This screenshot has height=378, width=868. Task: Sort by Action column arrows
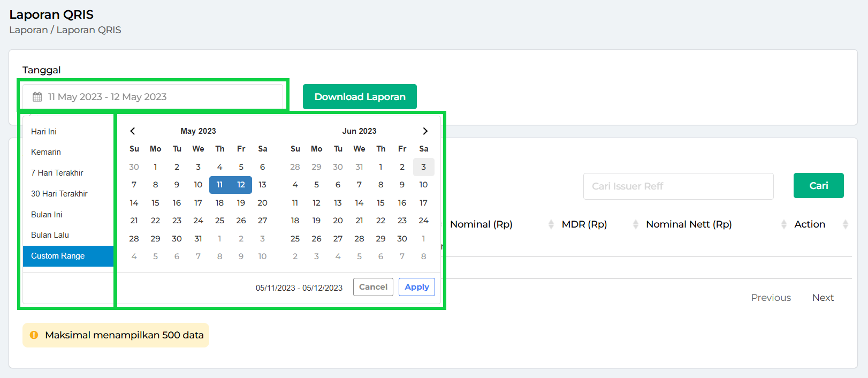click(x=846, y=224)
